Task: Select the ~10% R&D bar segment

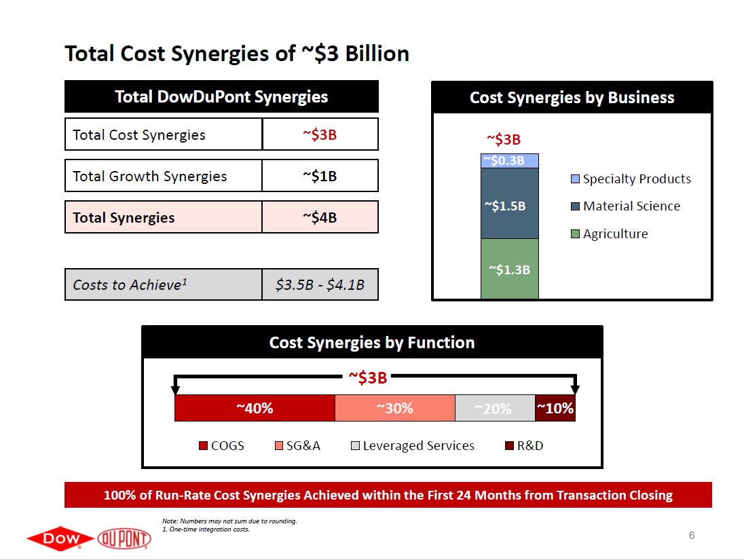Action: pos(555,408)
